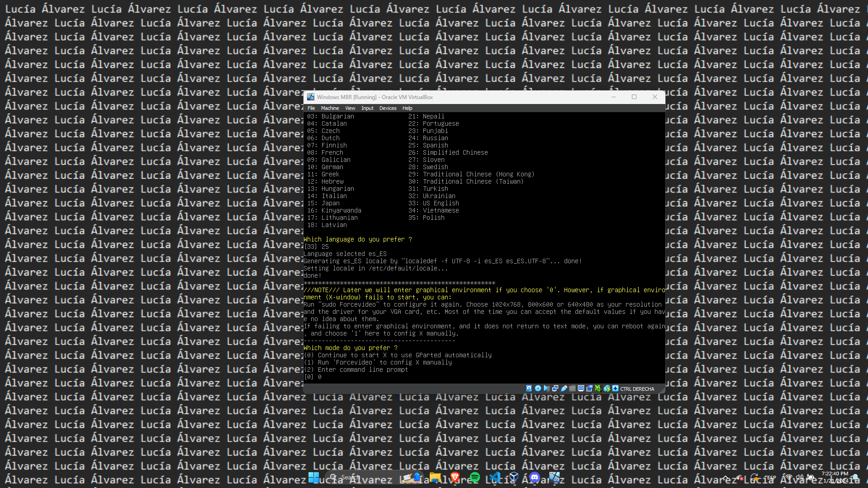This screenshot has height=488, width=868.
Task: Open the Devices menu
Action: pyautogui.click(x=388, y=108)
